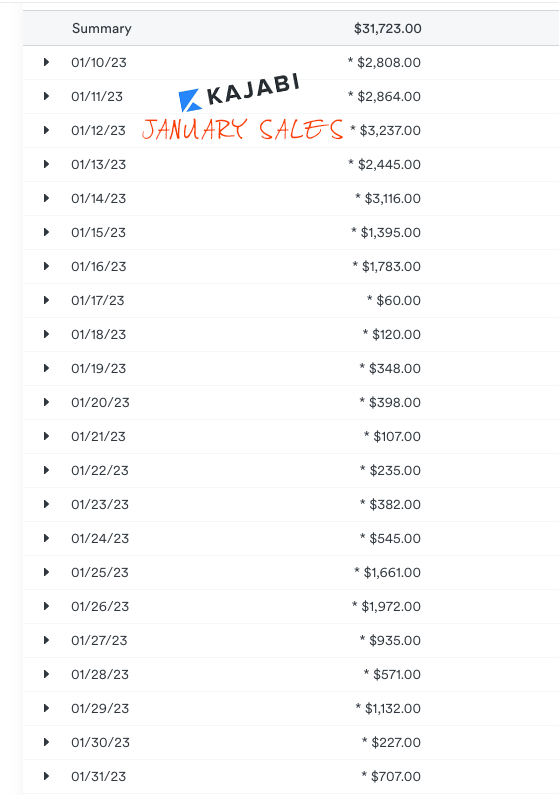Expand the 01/17/23 disclosure triangle
Viewport: 559px width, 795px height.
click(46, 300)
